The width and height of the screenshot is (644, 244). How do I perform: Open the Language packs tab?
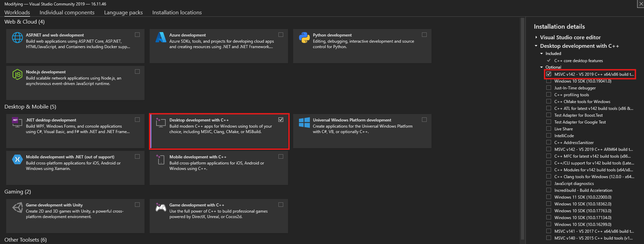(123, 13)
